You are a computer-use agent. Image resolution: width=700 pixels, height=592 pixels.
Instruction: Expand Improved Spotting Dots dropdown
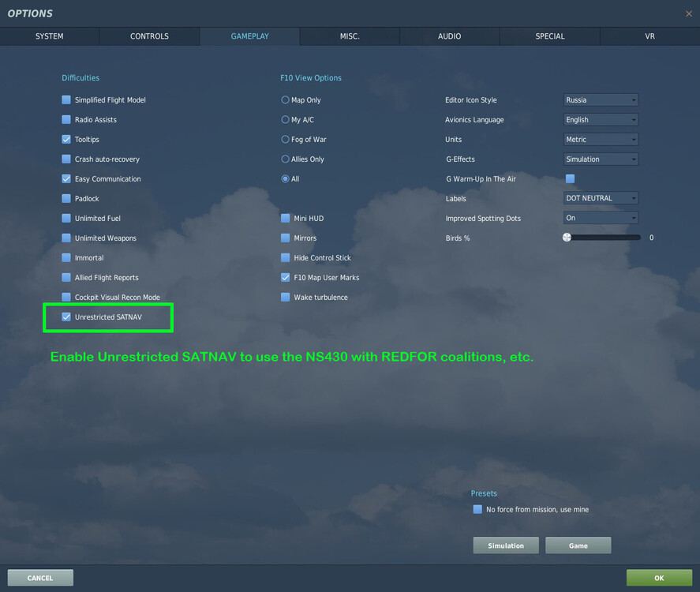[601, 217]
